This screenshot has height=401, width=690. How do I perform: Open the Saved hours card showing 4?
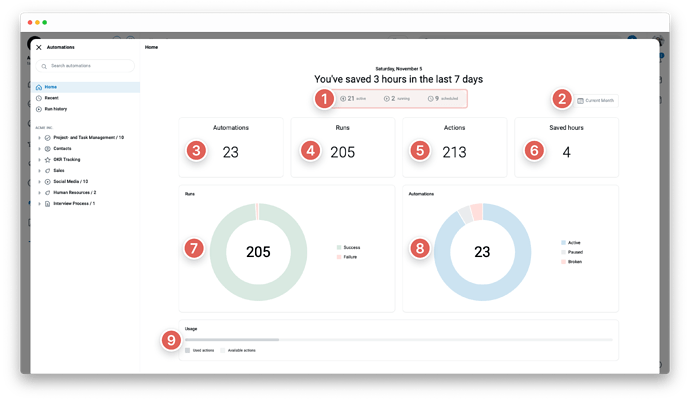(566, 147)
